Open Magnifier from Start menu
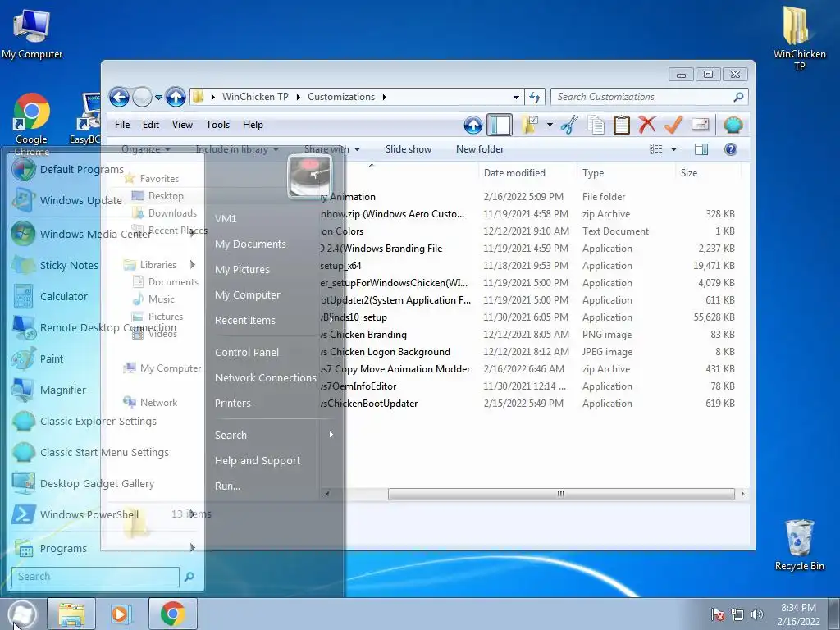The image size is (840, 630). [105, 390]
